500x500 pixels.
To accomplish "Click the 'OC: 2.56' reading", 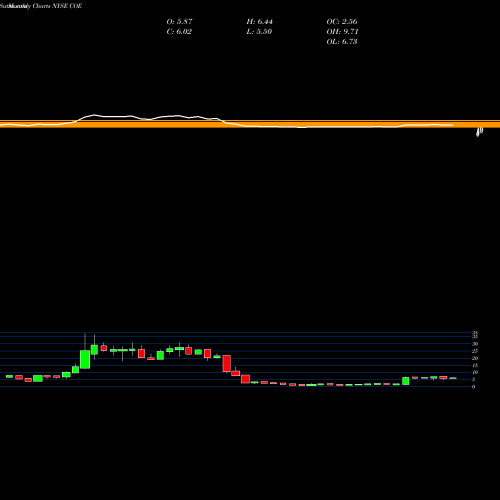I will tap(342, 21).
